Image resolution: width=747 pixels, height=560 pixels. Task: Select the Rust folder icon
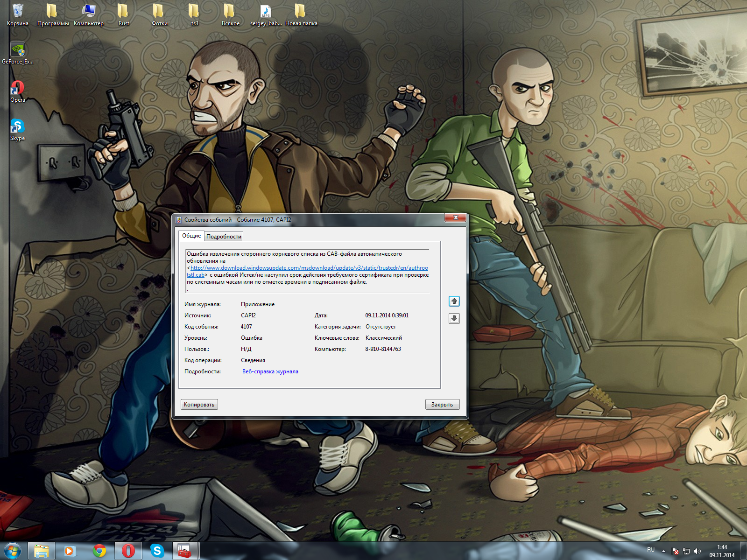[124, 14]
